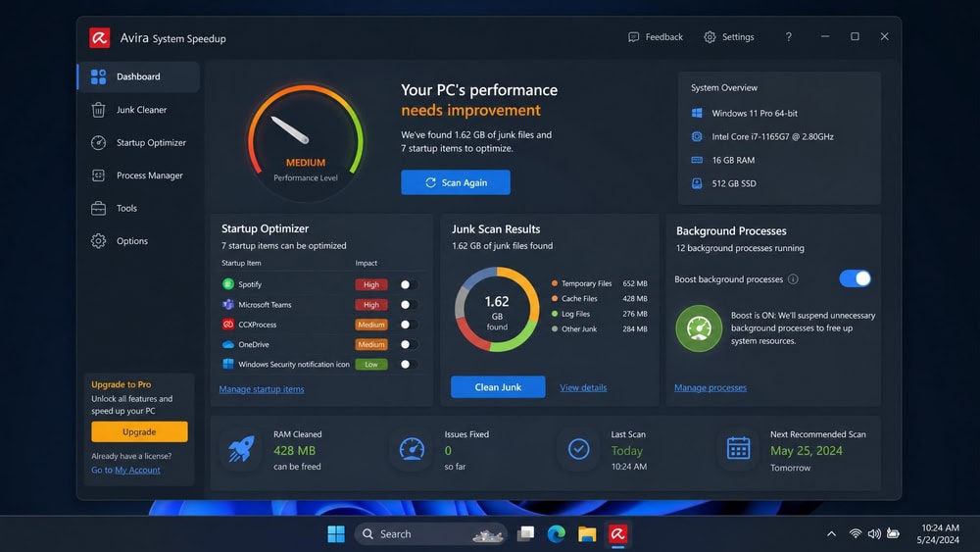Toggle the Microsoft Teams startup switch
Viewport: 980px width, 552px height.
[409, 305]
